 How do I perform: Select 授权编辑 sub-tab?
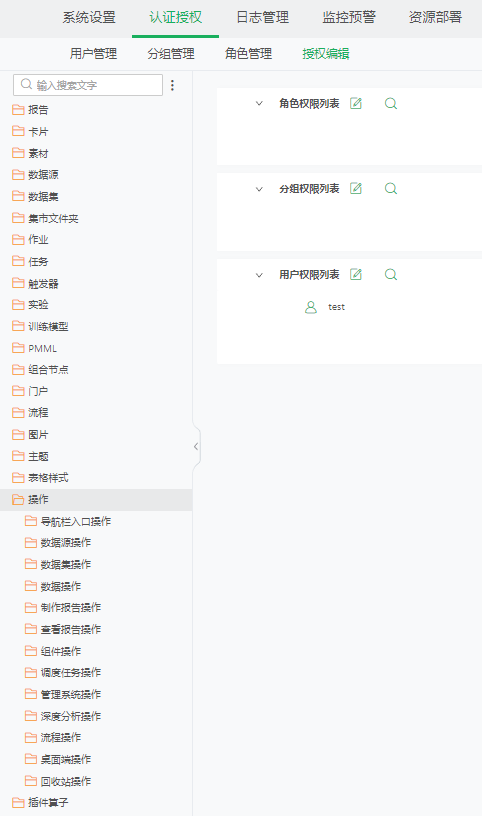tap(326, 54)
